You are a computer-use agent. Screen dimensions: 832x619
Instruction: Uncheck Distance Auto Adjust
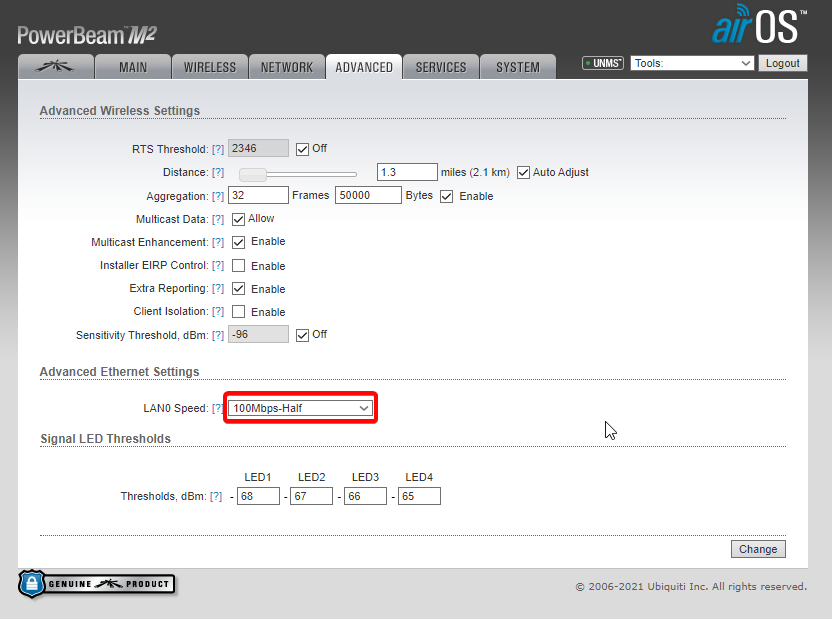point(523,172)
